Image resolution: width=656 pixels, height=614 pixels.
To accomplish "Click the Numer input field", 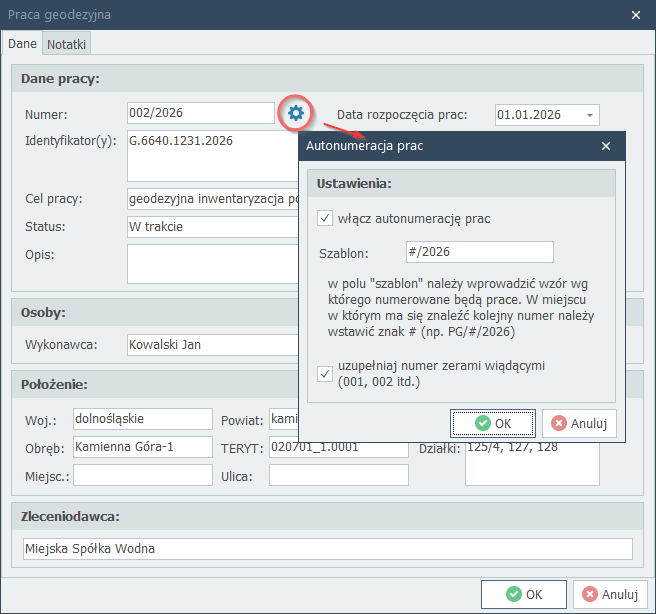I will [200, 113].
